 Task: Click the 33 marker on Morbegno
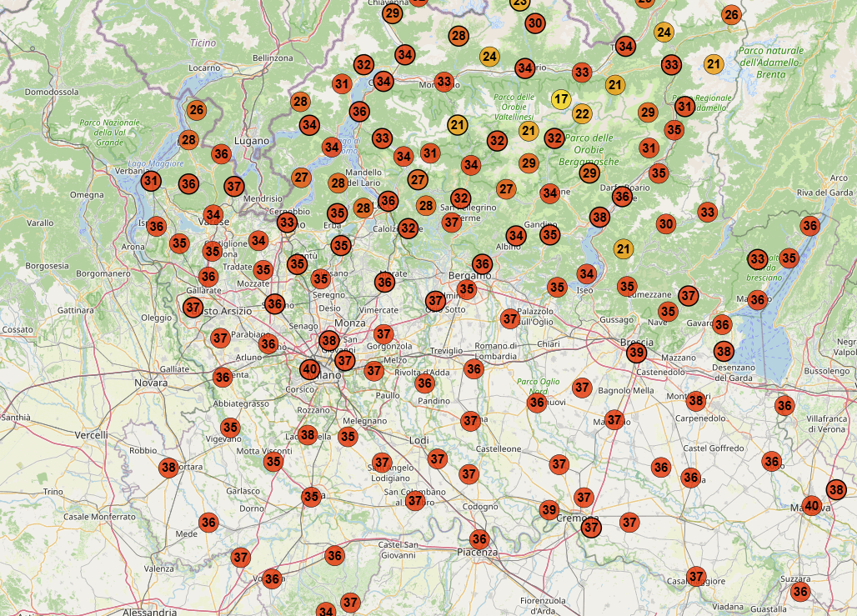click(444, 82)
